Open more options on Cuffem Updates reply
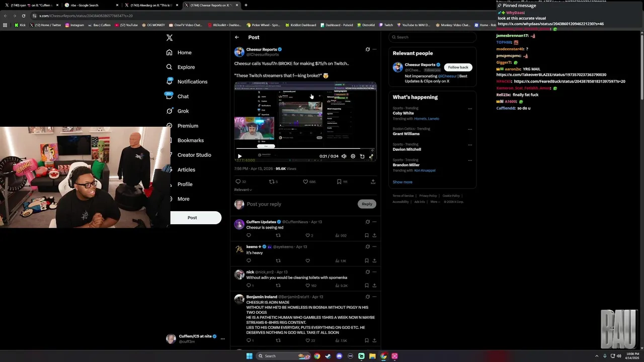Screen dimensions: 644x362 tap(374, 222)
